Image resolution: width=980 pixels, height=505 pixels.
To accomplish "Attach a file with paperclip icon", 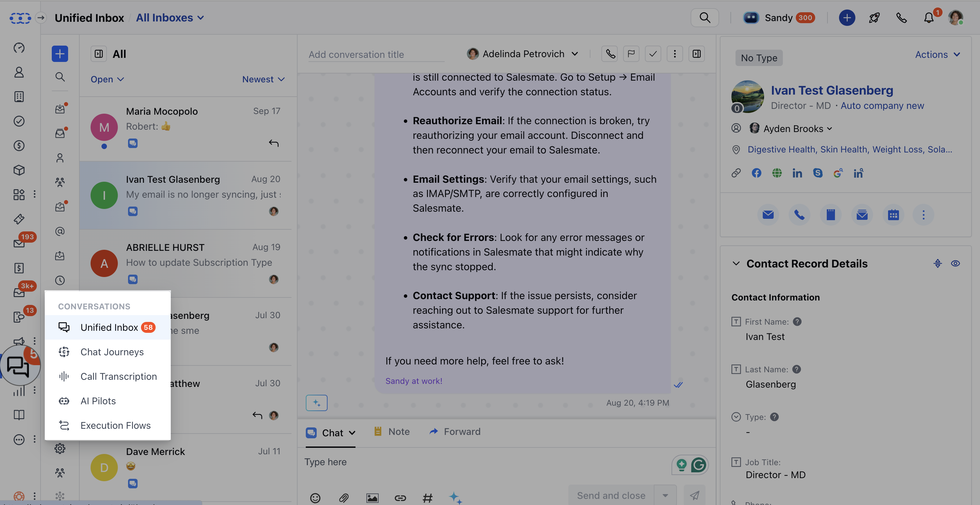I will [344, 498].
